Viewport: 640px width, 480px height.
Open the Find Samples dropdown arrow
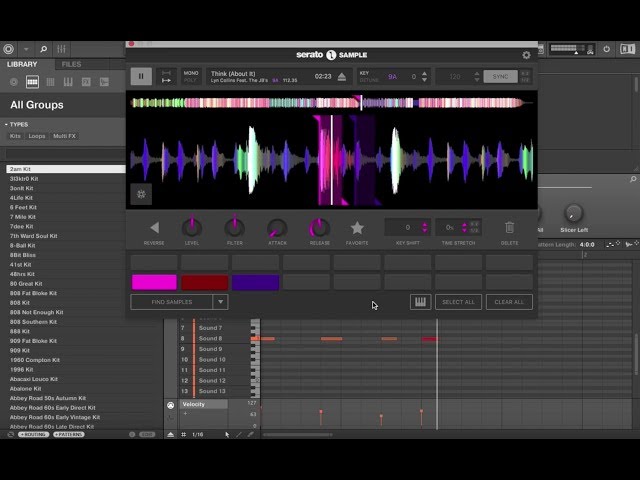tap(220, 302)
